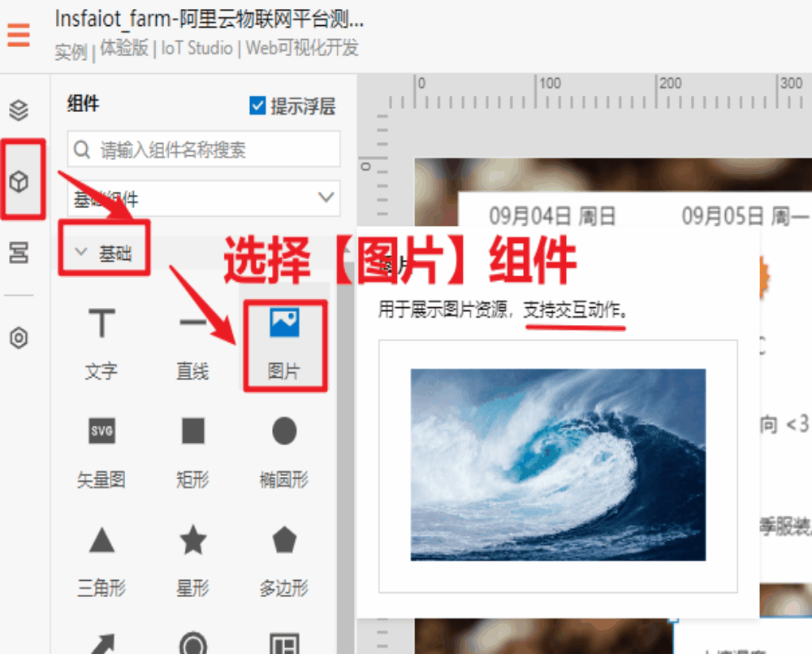Collapse the 基础 group expander
The width and height of the screenshot is (812, 654).
click(x=81, y=253)
